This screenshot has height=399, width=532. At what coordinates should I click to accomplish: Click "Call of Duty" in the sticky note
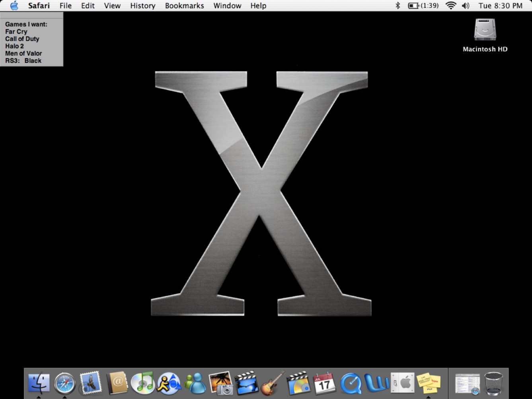[22, 39]
